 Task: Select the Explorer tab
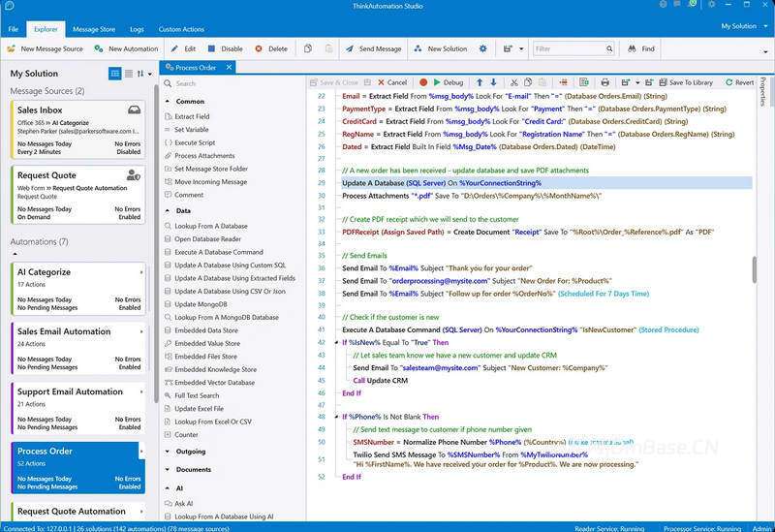coord(46,29)
